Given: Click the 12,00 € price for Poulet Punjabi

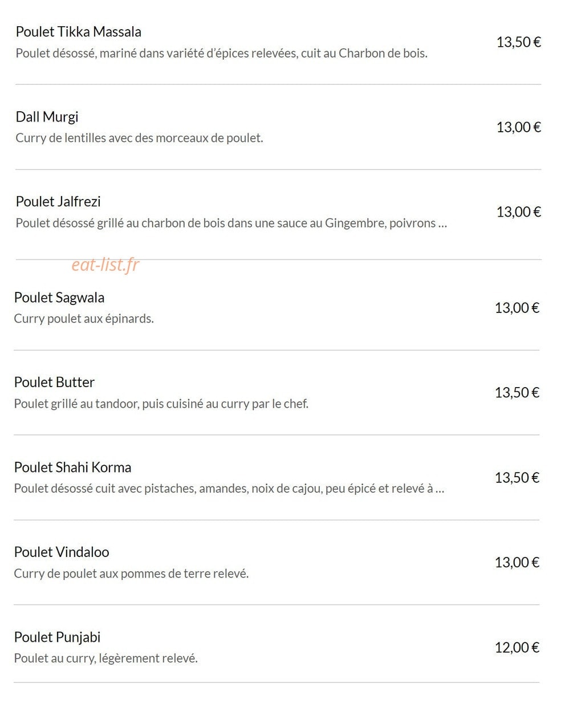Looking at the screenshot, I should (517, 648).
